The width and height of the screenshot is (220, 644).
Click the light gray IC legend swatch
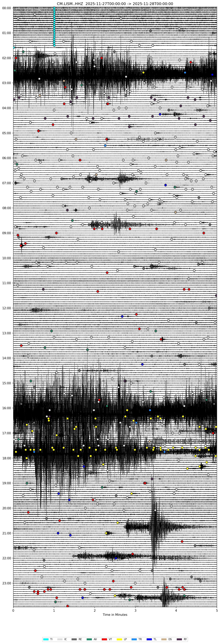60,639
